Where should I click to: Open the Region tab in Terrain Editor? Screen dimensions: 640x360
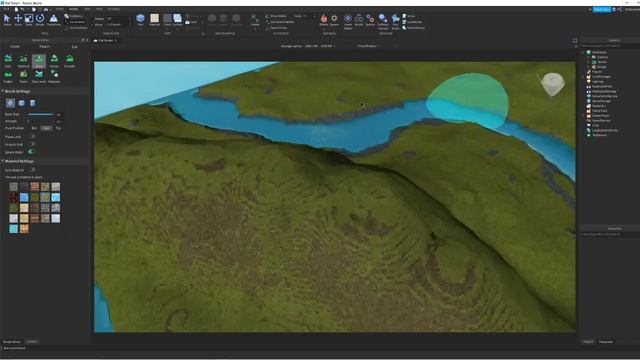tap(44, 47)
